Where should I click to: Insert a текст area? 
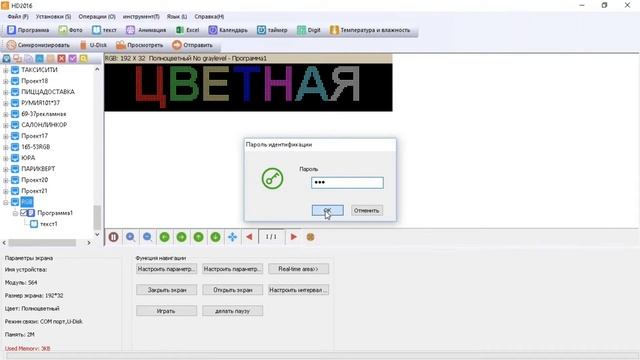click(x=104, y=30)
